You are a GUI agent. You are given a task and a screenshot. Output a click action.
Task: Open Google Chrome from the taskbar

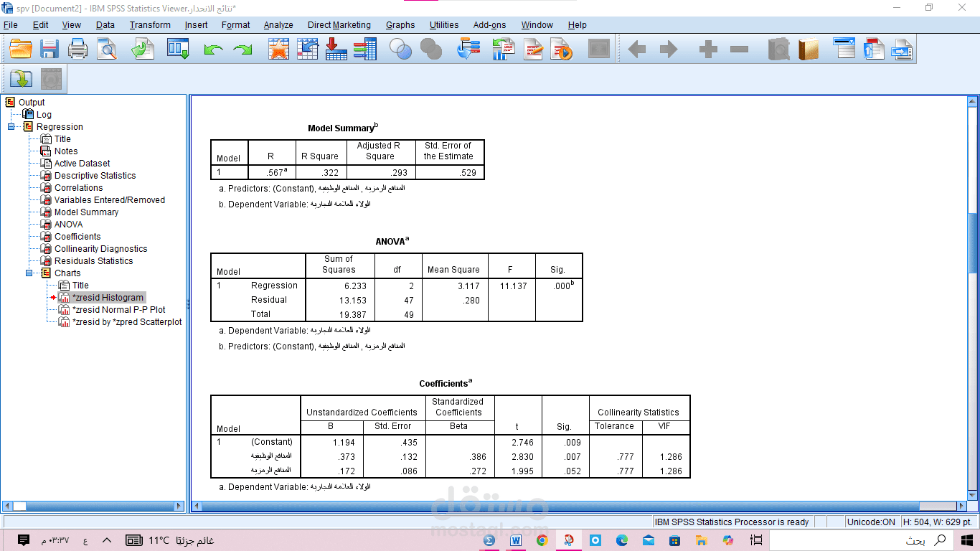coord(542,540)
